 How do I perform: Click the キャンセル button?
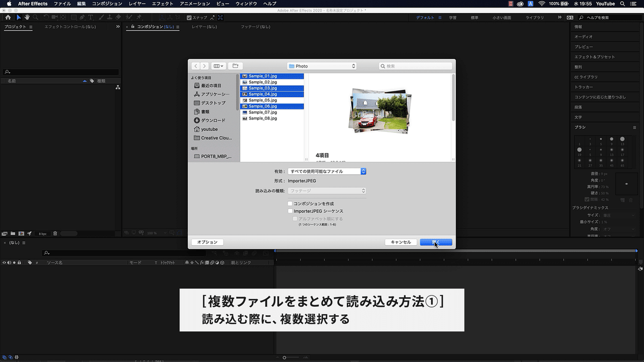[402, 242]
